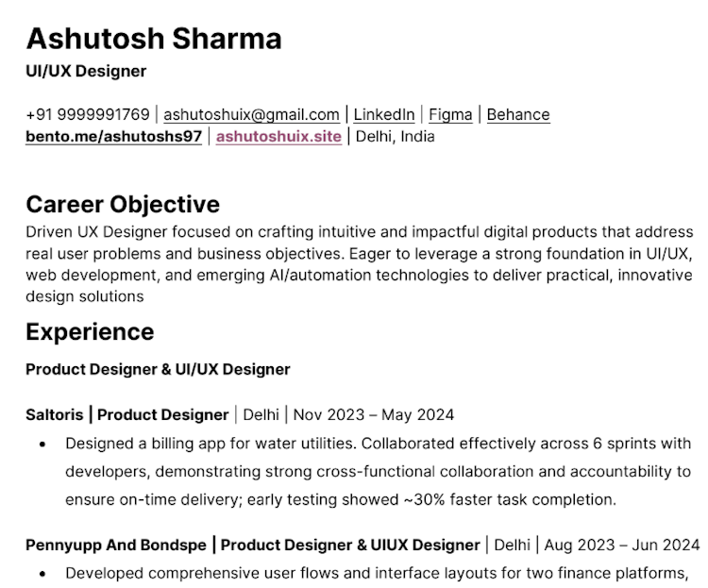Click the Ashutosh Sharma name heading

[x=154, y=39]
